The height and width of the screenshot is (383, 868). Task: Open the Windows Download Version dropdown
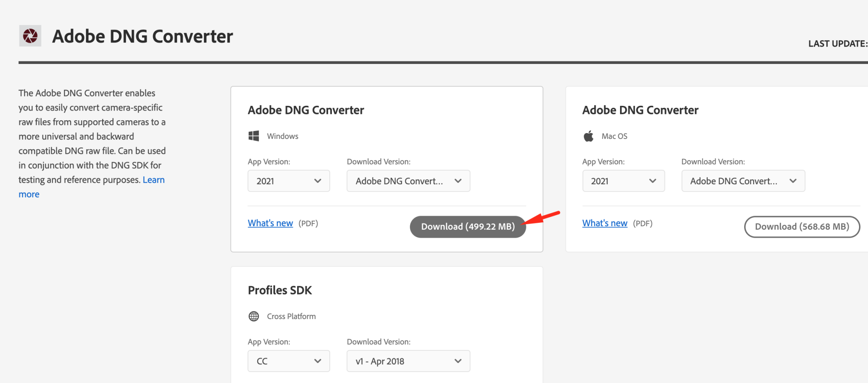click(408, 181)
